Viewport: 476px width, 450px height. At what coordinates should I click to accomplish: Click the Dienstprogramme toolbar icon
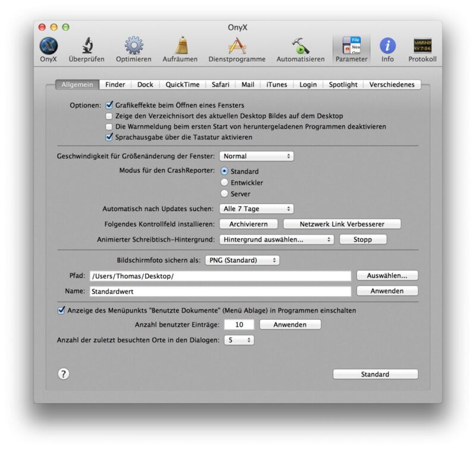tap(237, 46)
